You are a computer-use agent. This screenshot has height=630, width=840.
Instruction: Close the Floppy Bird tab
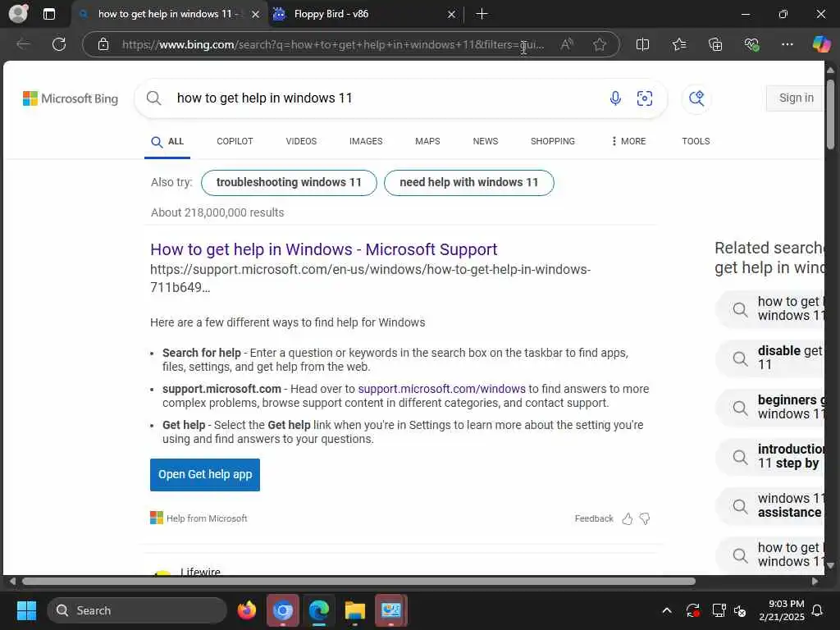point(451,15)
